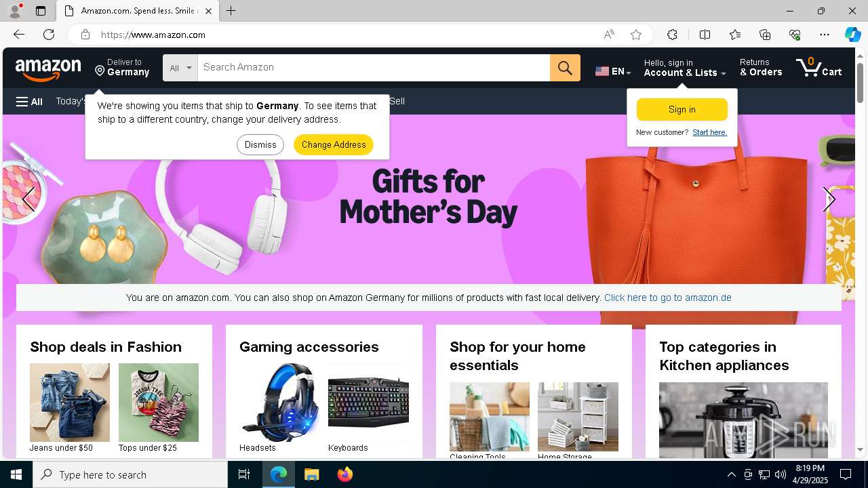Open Returns & Orders
The image size is (868, 488).
coord(761,68)
